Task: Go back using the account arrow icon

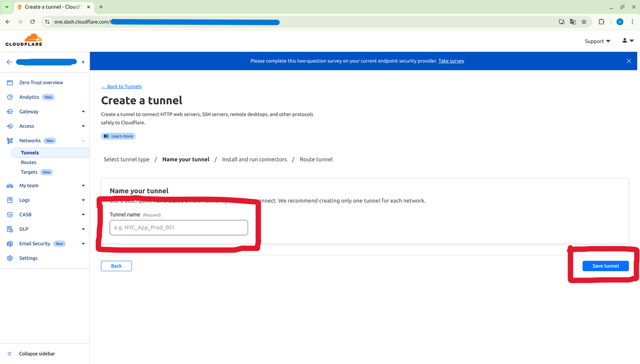Action: click(9, 62)
